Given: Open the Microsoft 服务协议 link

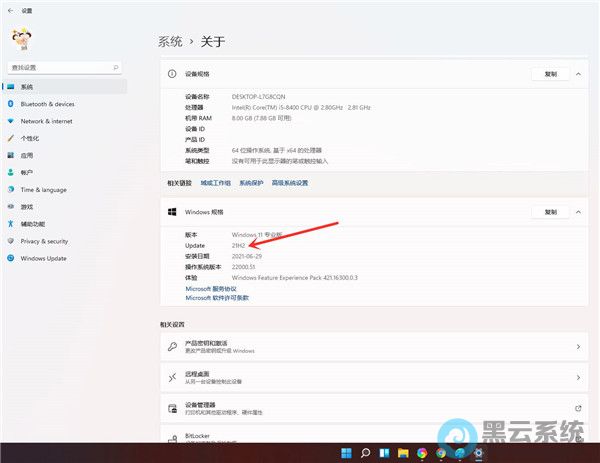Looking at the screenshot, I should point(211,289).
